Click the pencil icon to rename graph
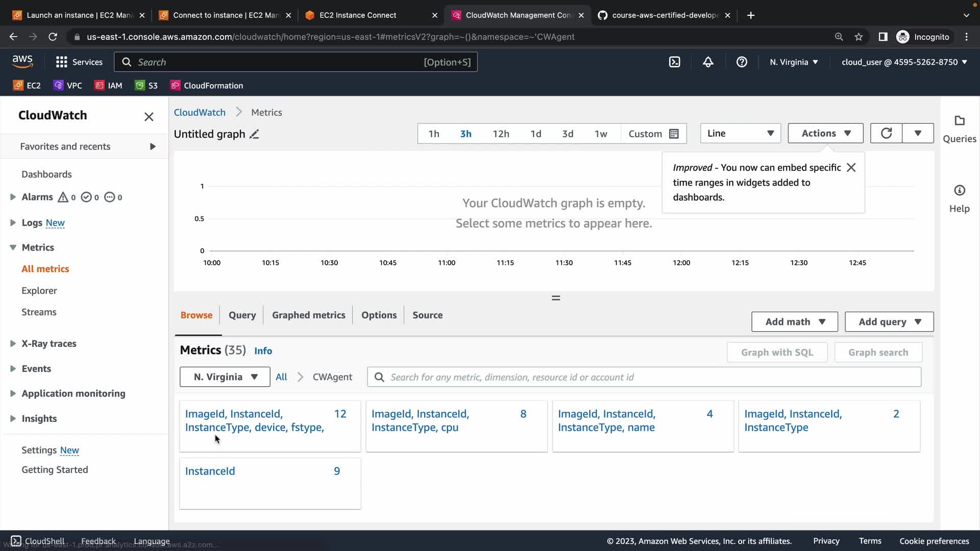980x551 pixels. tap(254, 134)
